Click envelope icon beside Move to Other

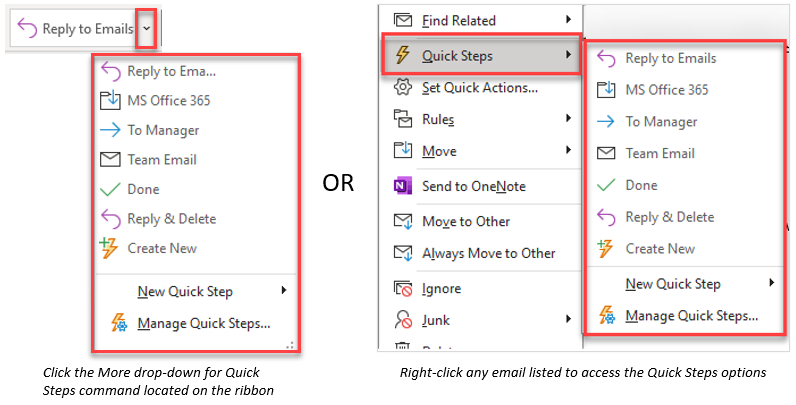403,222
